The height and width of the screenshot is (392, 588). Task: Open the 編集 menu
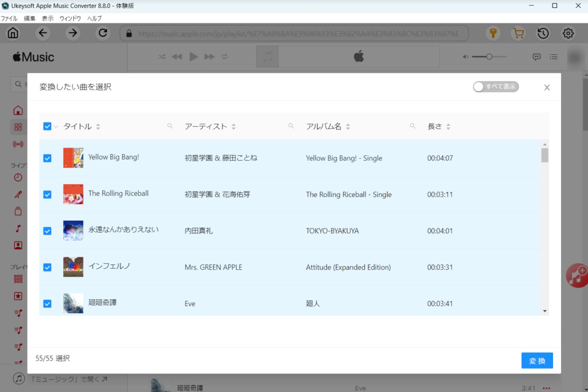click(29, 18)
